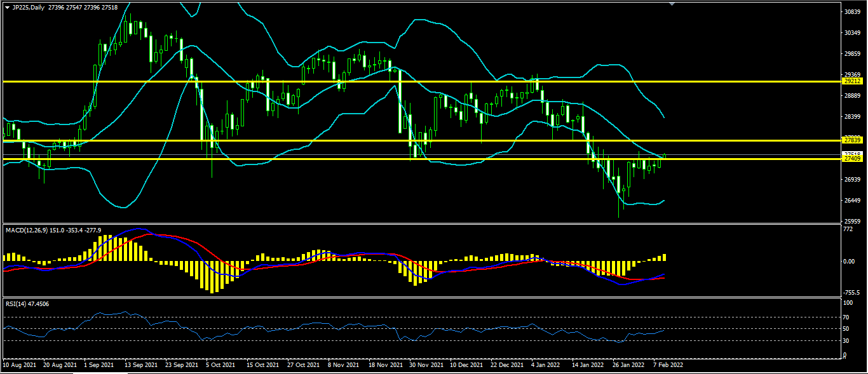Click the gray chart shift triangle marker
The height and width of the screenshot is (374, 868).
point(672,3)
